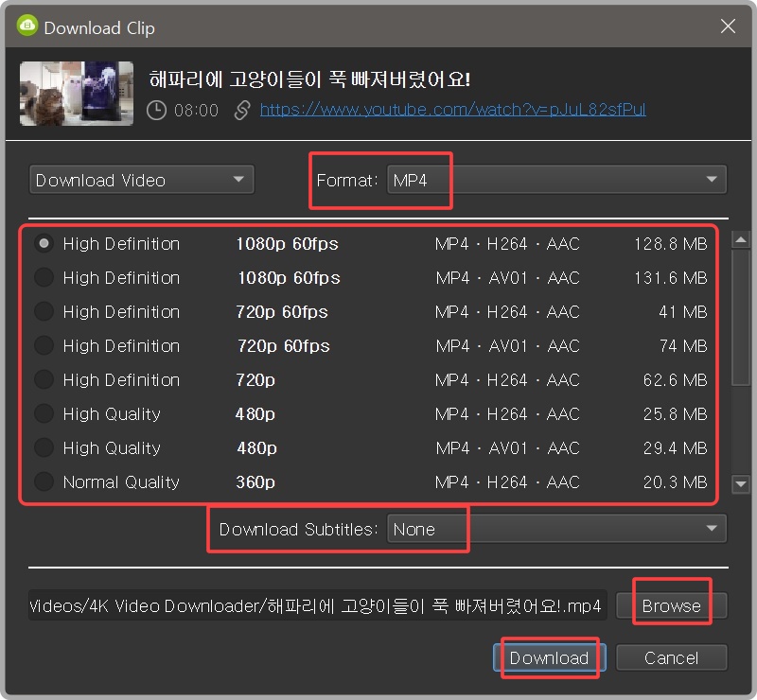Start the download with the Download button
This screenshot has width=757, height=700.
point(549,657)
